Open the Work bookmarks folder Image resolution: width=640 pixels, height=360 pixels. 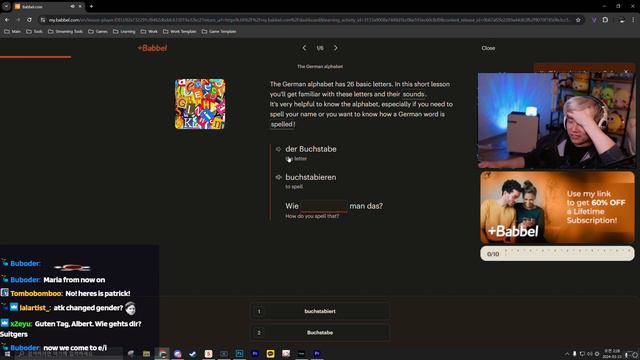(149, 31)
